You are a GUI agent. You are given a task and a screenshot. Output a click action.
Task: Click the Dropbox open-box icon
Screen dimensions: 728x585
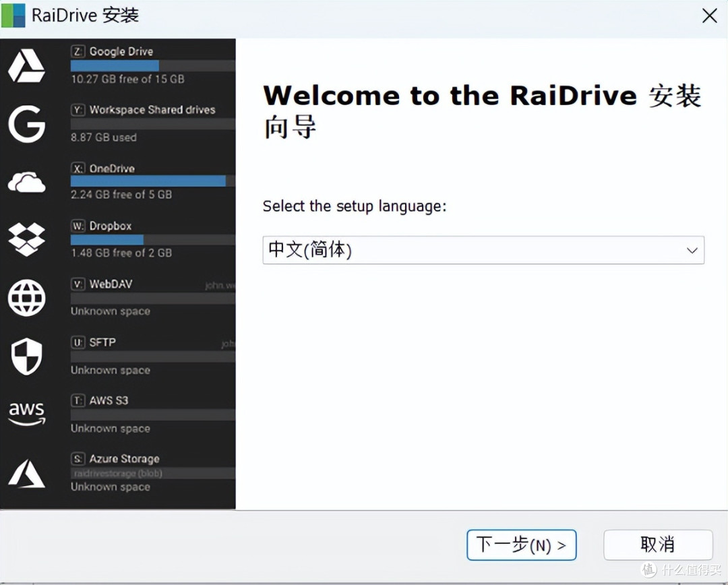[x=26, y=239]
